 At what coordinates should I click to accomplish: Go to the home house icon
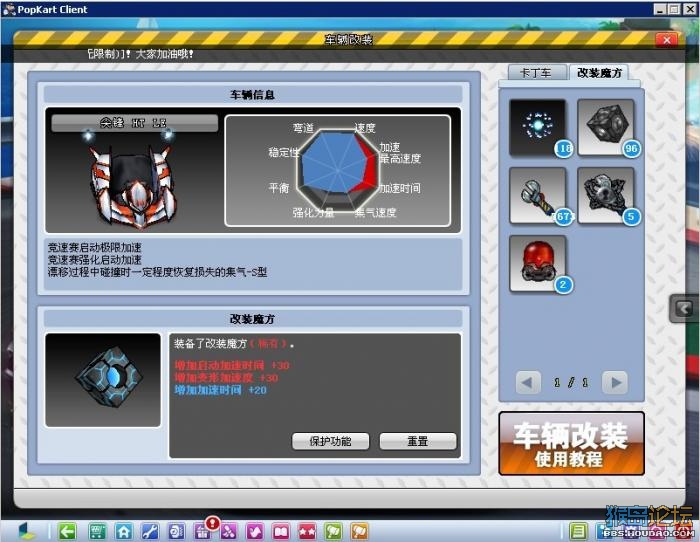point(124,531)
